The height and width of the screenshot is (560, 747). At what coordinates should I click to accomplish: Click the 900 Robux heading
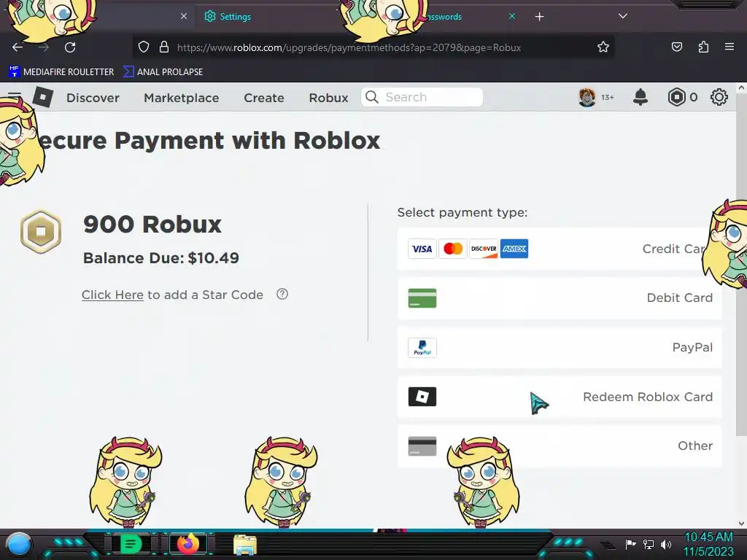tap(152, 225)
